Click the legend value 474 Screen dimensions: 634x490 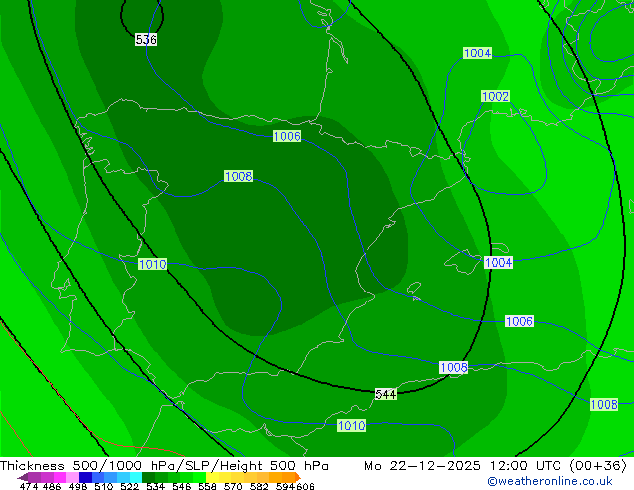click(x=29, y=486)
